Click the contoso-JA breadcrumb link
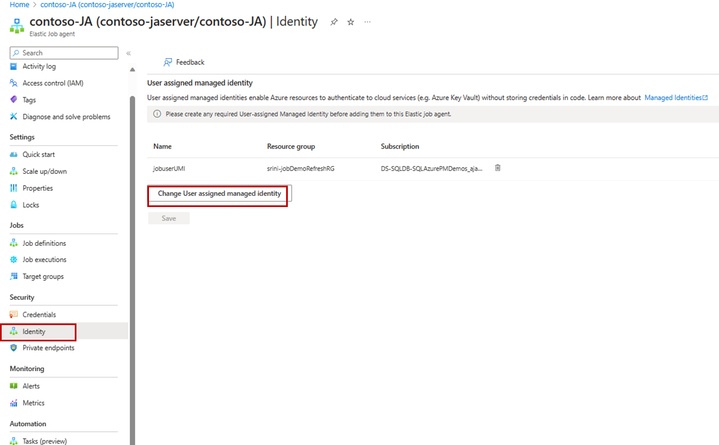The image size is (719, 445). point(107,5)
